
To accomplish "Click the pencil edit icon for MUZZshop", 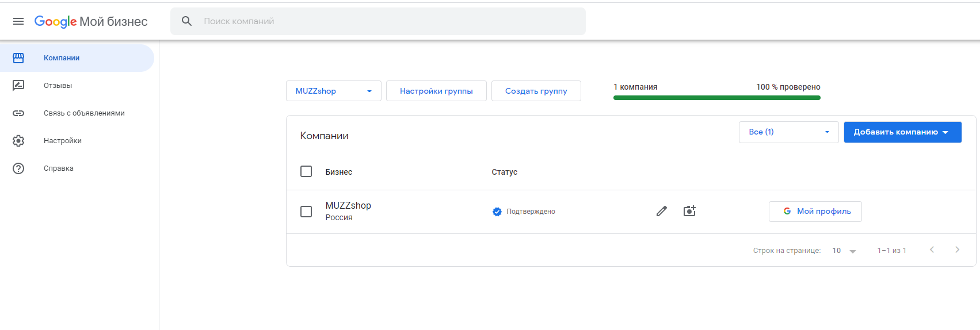I will coord(662,211).
